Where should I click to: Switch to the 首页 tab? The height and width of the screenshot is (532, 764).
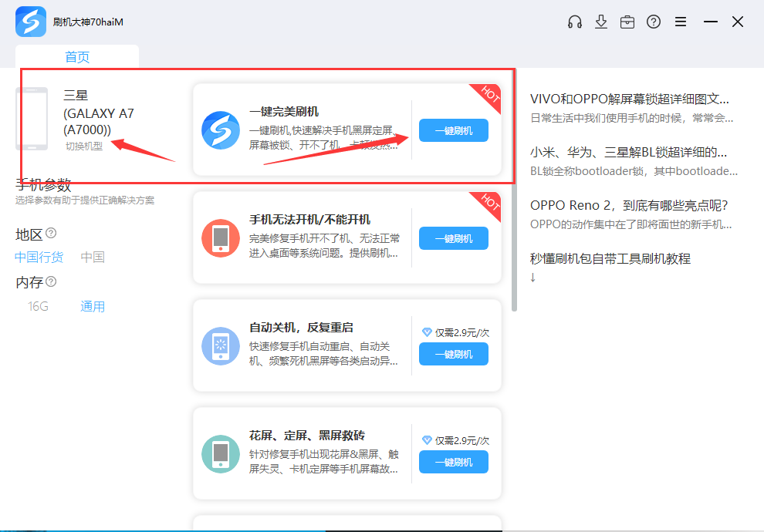77,57
